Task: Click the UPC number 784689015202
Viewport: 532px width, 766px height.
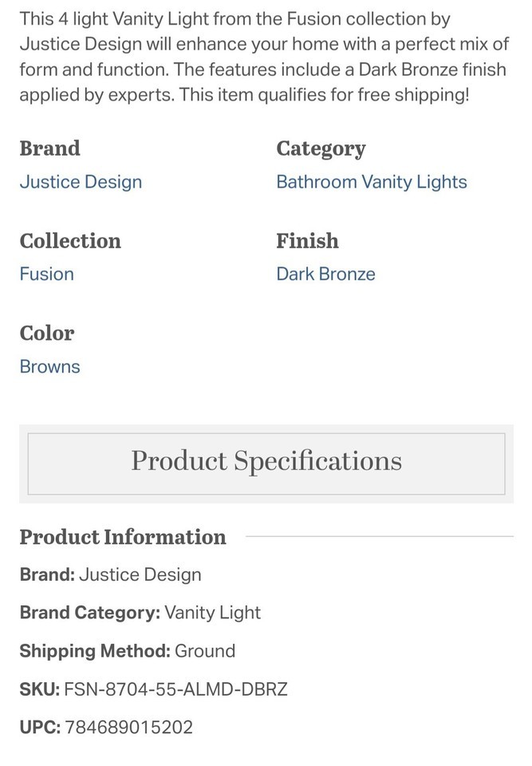Action: 128,727
